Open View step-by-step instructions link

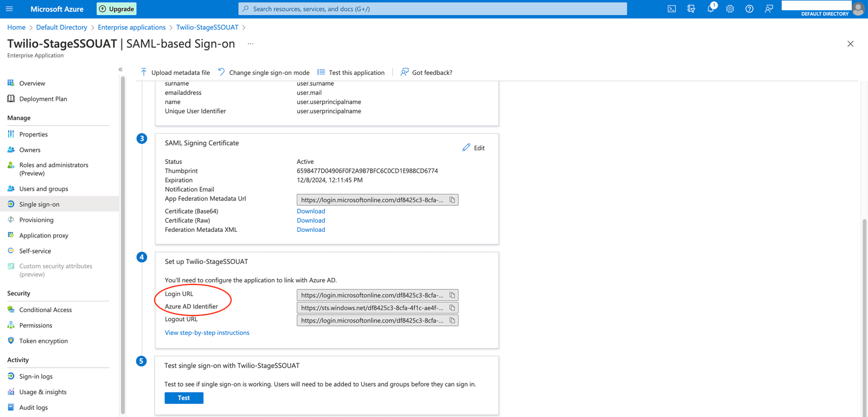click(x=207, y=333)
